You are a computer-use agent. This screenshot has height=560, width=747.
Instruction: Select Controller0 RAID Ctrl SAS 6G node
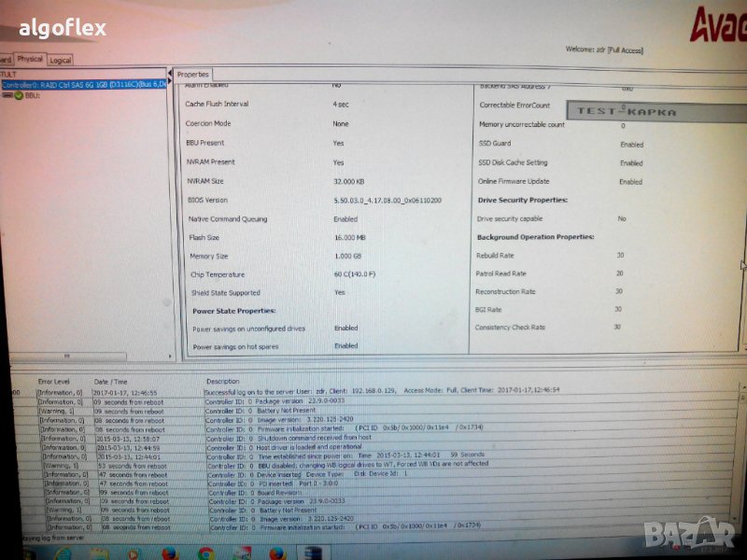pyautogui.click(x=84, y=84)
